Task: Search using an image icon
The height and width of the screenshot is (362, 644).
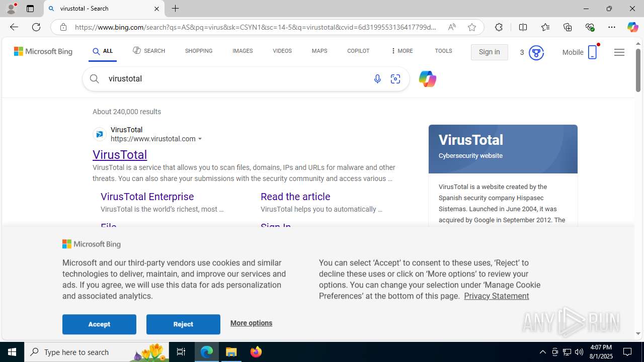Action: pos(395,79)
